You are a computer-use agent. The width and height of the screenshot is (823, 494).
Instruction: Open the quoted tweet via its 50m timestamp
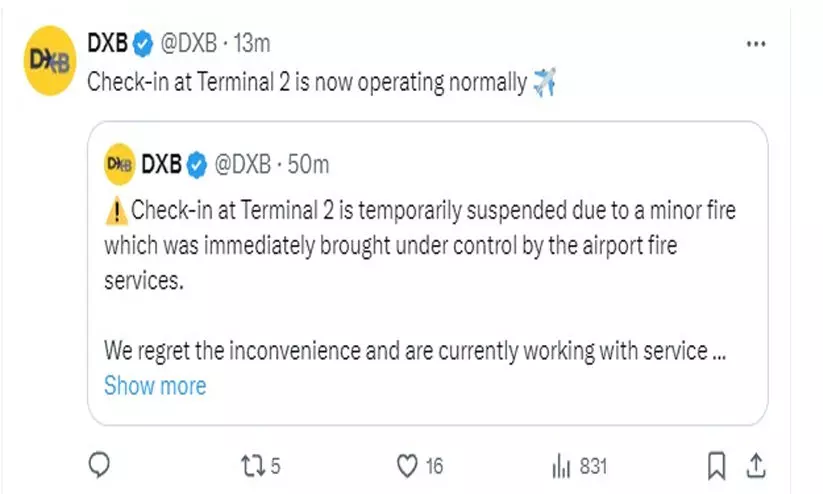click(x=308, y=163)
